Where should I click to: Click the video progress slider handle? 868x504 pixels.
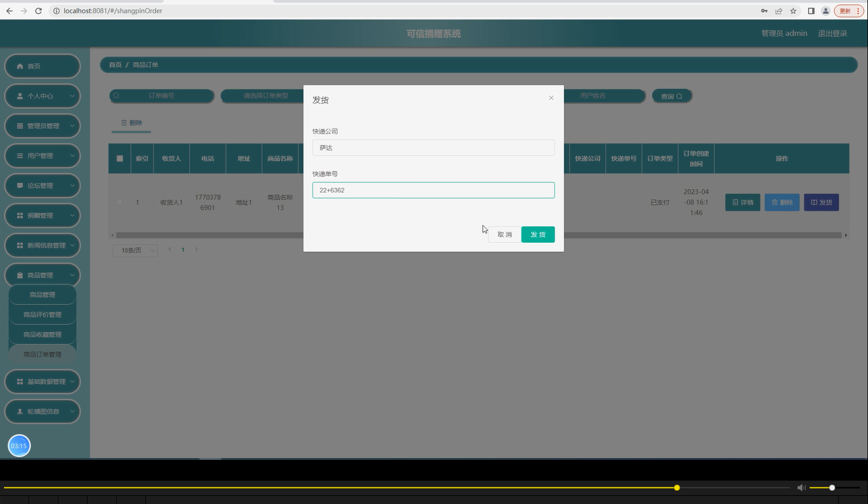point(677,488)
